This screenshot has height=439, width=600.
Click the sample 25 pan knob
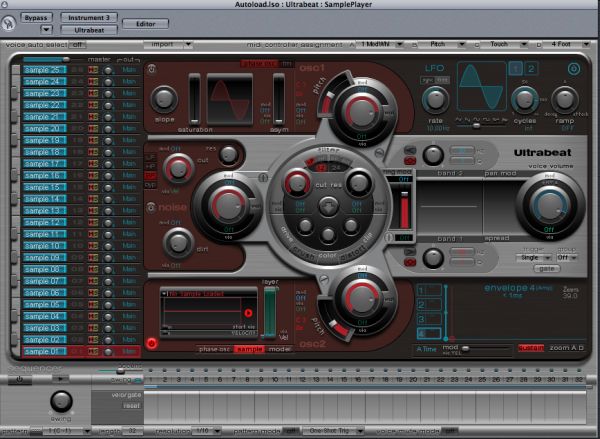click(x=108, y=70)
